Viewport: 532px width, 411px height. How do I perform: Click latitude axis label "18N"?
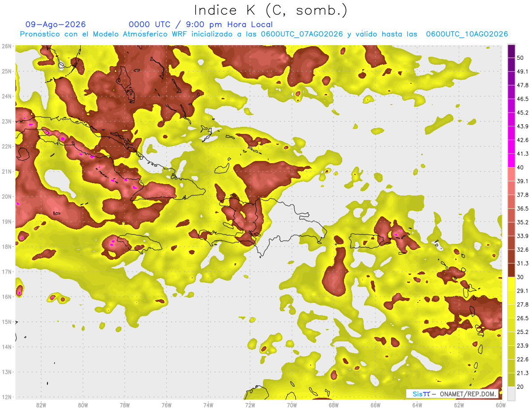[x=6, y=247]
